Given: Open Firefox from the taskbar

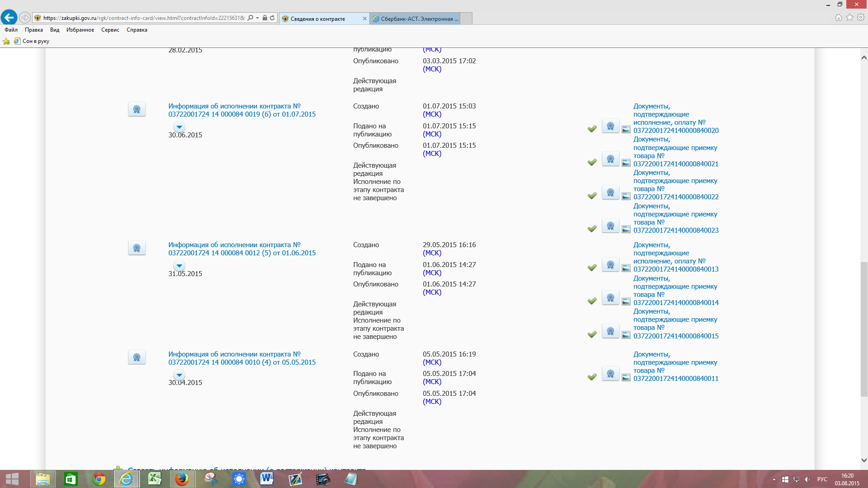Looking at the screenshot, I should [182, 479].
